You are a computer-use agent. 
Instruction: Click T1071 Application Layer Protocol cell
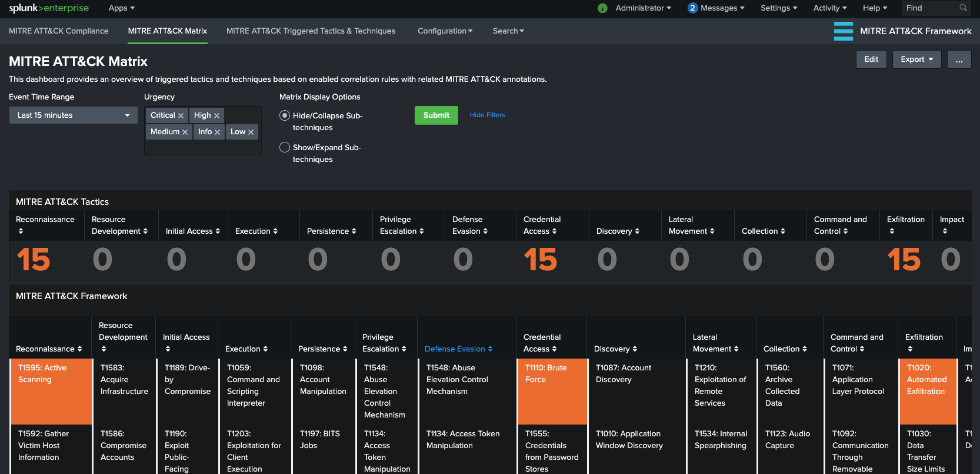click(x=861, y=392)
